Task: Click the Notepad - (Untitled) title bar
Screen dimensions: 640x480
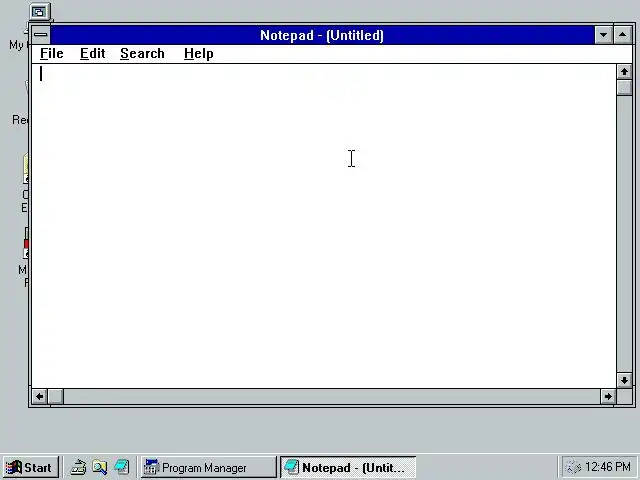Action: (322, 35)
